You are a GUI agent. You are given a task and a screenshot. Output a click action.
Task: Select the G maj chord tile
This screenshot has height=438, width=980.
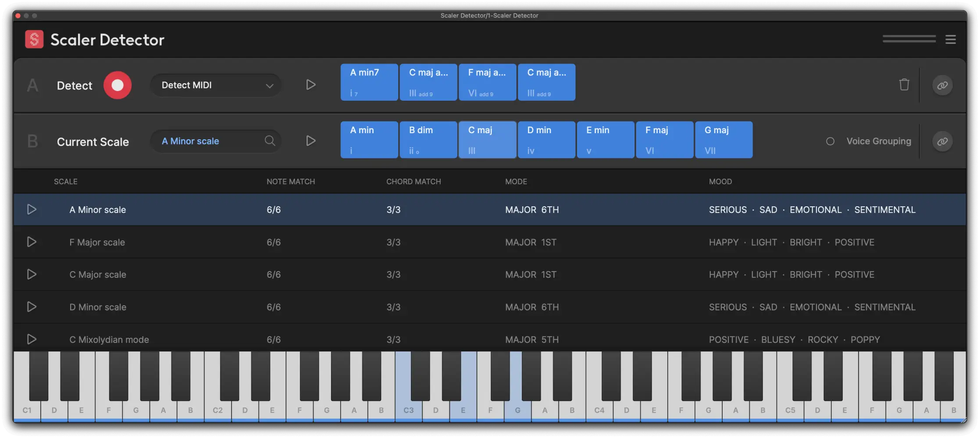click(723, 139)
